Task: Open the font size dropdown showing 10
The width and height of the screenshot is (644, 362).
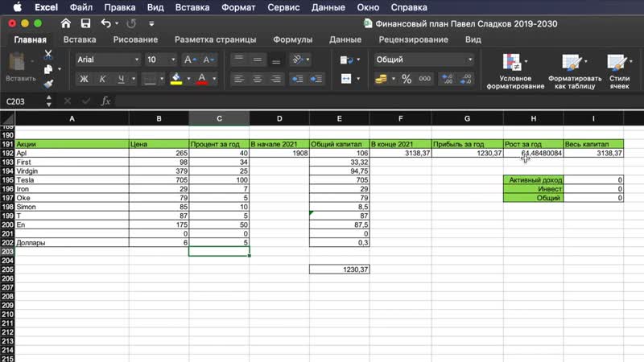Action: point(160,60)
